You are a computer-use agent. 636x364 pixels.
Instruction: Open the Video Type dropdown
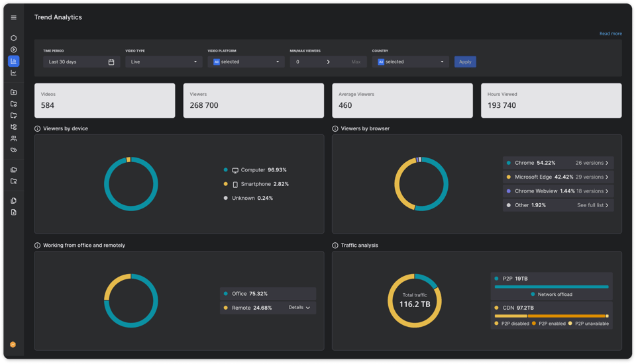[164, 62]
